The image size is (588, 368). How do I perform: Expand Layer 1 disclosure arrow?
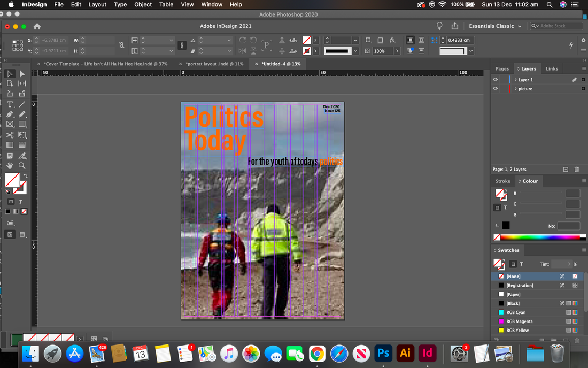pyautogui.click(x=516, y=80)
